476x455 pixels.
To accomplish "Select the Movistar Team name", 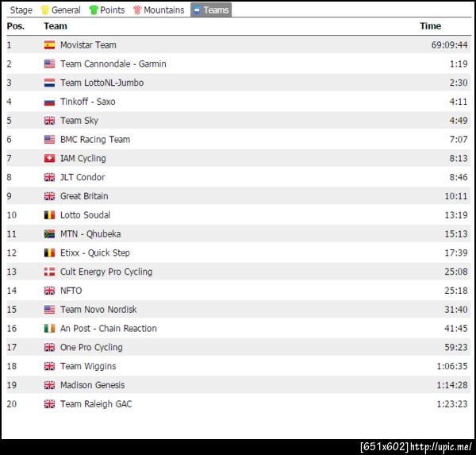I will tap(88, 45).
